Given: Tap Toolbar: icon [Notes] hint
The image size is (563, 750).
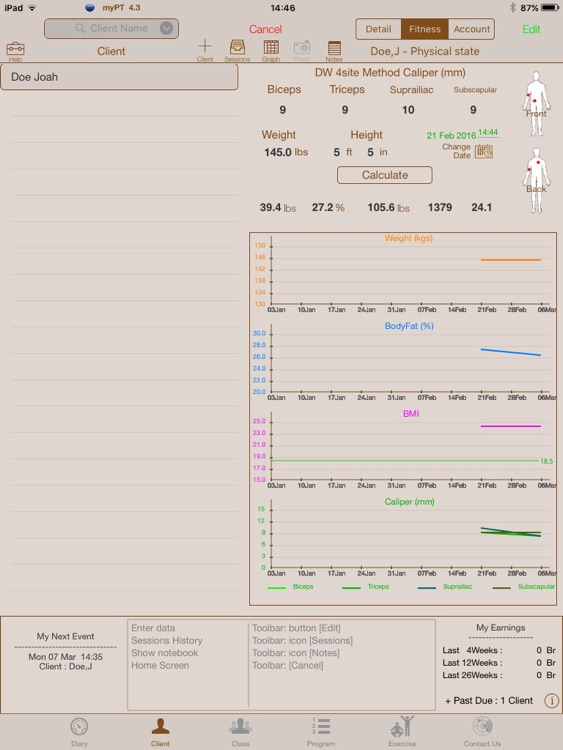Looking at the screenshot, I should click(x=296, y=653).
